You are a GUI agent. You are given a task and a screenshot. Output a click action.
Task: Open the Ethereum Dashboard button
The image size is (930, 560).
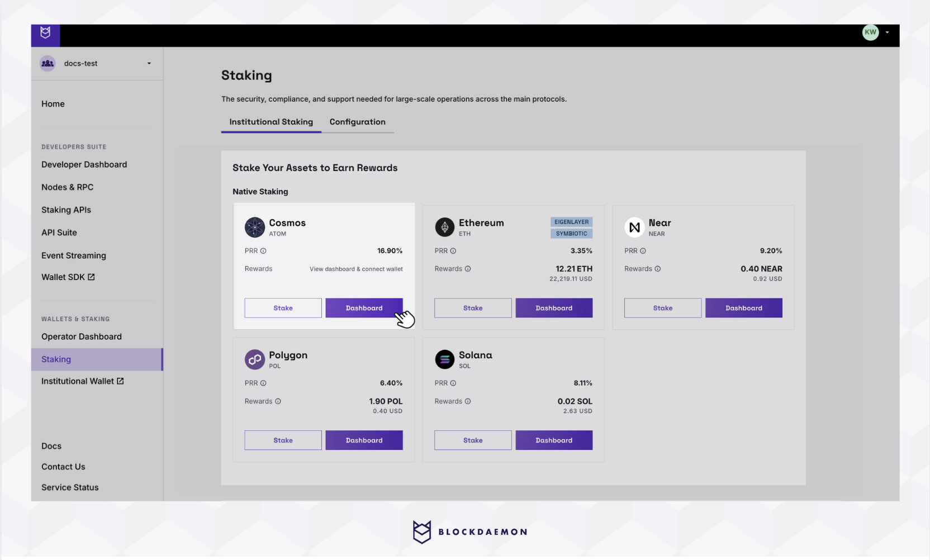[x=554, y=308]
